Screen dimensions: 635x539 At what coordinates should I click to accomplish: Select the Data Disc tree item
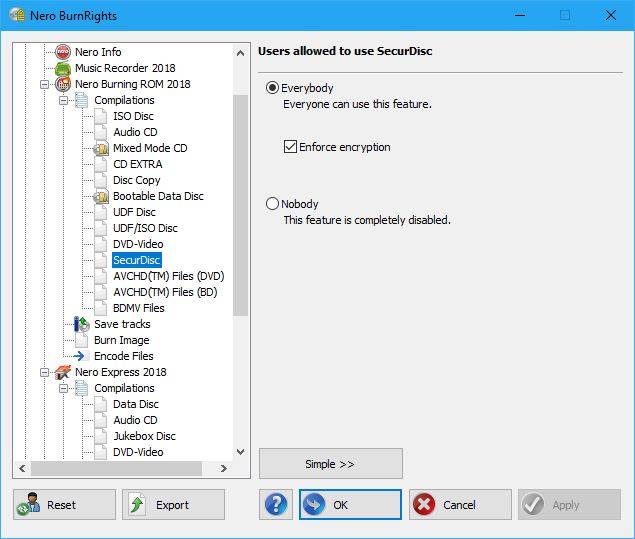[136, 404]
